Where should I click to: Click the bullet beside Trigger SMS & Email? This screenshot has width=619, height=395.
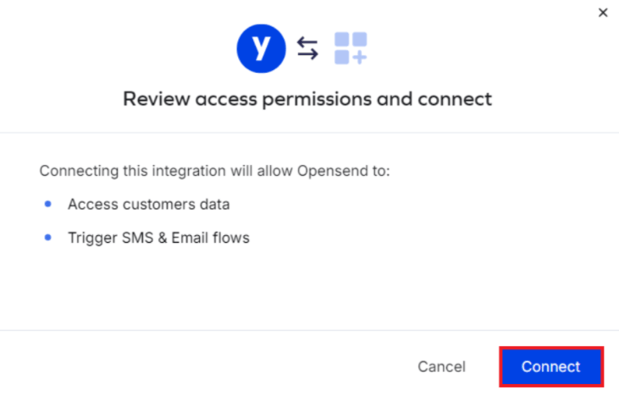pyautogui.click(x=48, y=238)
